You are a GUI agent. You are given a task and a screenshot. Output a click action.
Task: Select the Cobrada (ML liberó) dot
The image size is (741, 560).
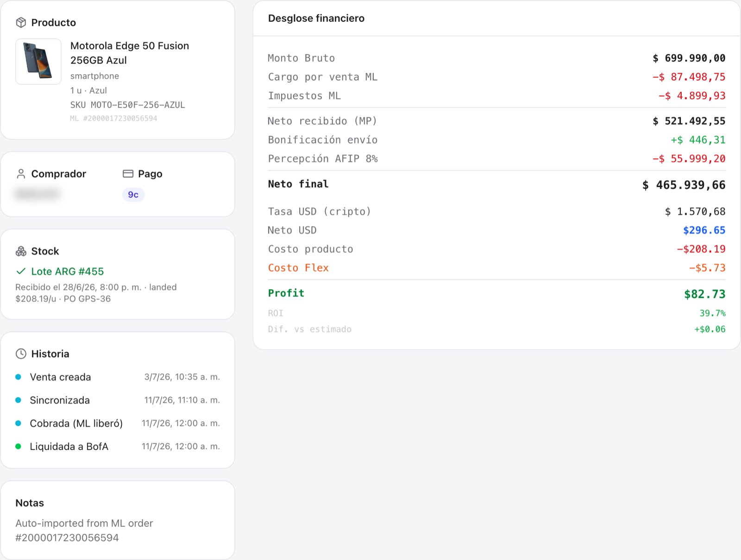[18, 423]
